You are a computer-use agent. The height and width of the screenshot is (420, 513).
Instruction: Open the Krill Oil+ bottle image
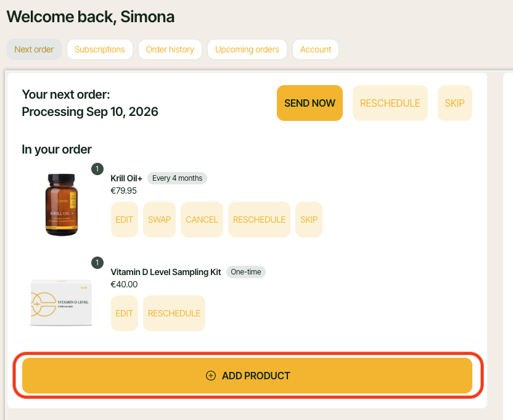click(62, 205)
